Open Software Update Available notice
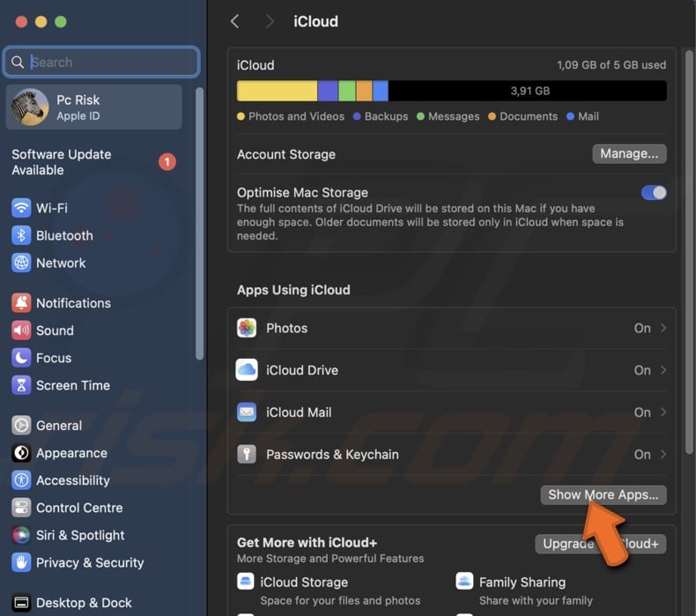This screenshot has height=616, width=696. (93, 162)
